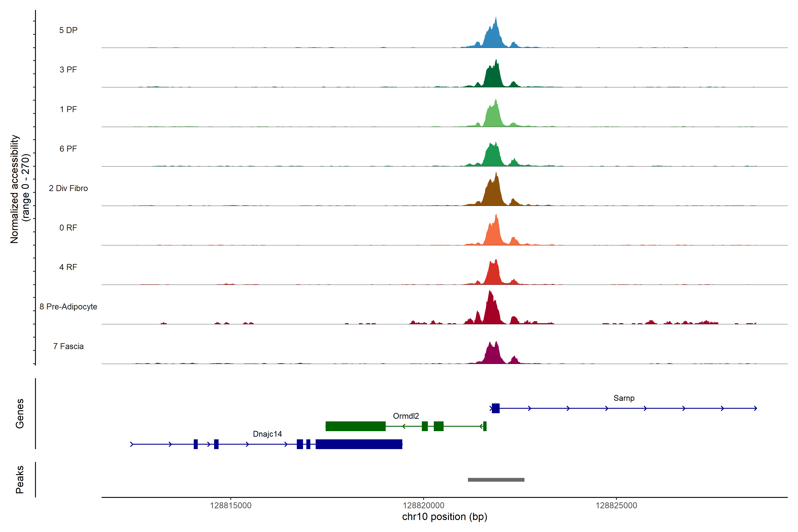Click the blue Sarnp first exon box
The image size is (798, 532).
coord(496,408)
